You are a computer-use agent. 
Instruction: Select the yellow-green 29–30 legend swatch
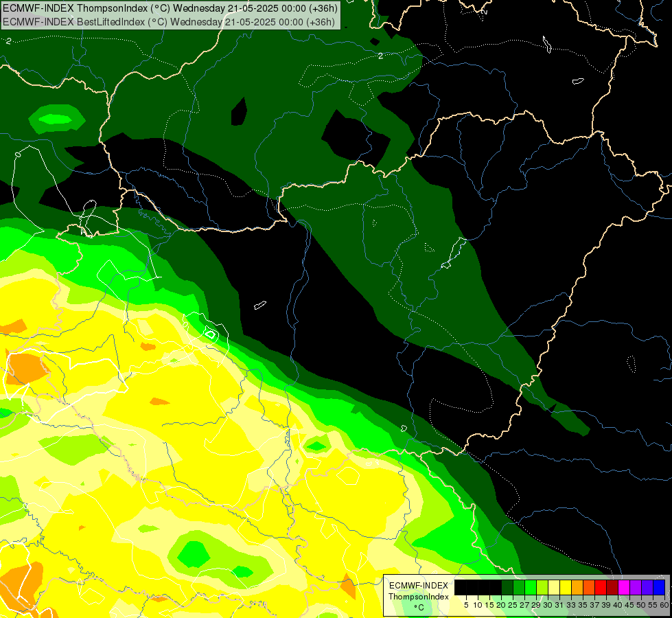pyautogui.click(x=542, y=588)
